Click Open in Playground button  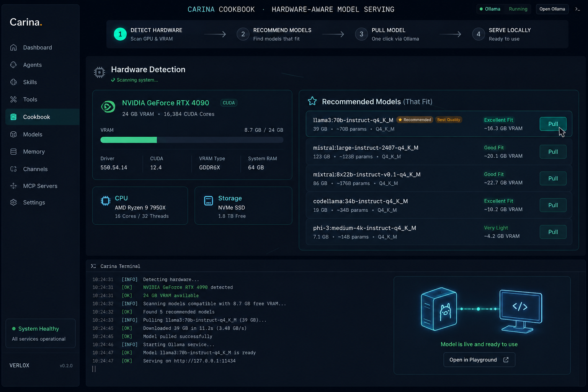pos(479,360)
